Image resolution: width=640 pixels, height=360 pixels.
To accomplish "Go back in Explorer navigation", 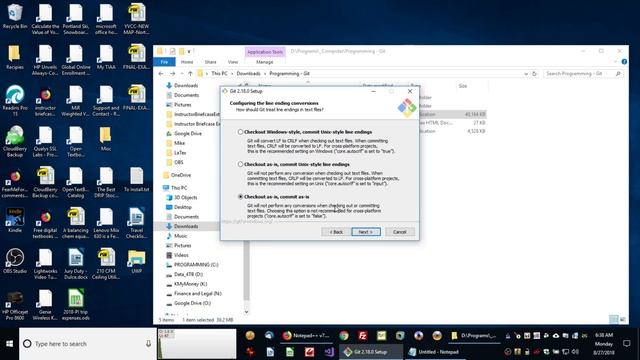I will [x=161, y=73].
